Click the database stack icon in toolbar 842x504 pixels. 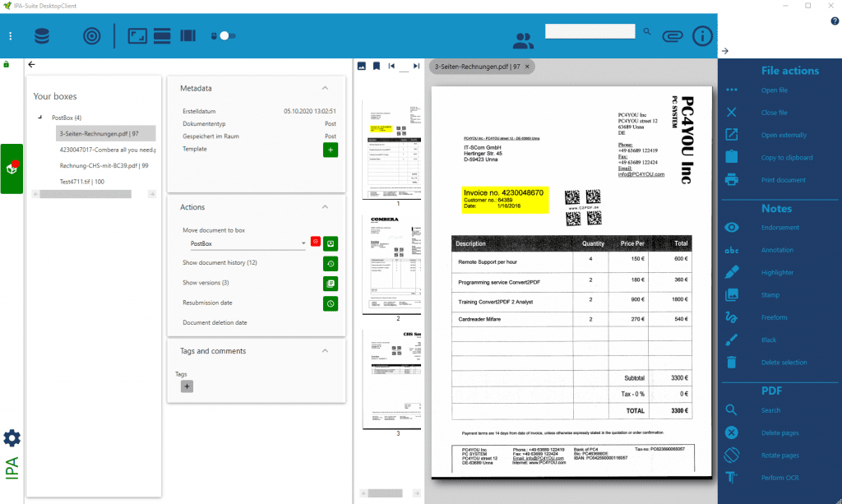41,36
